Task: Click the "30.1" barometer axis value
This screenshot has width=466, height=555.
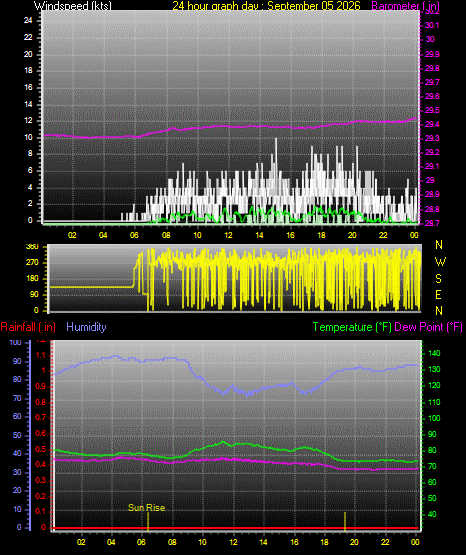Action: pyautogui.click(x=432, y=25)
